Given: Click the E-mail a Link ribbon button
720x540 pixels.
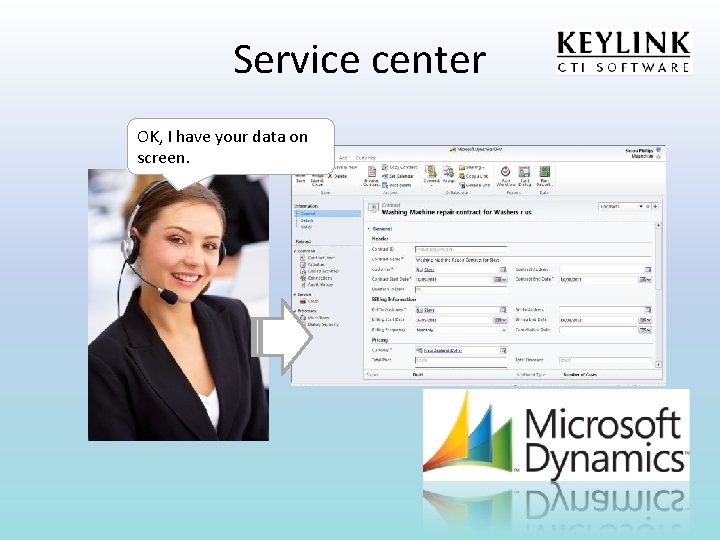Looking at the screenshot, I should (x=474, y=185).
